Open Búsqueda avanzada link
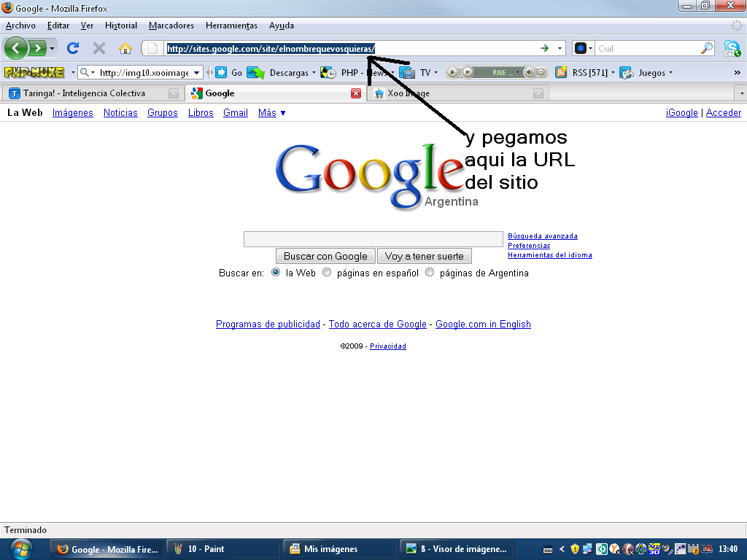 coord(543,236)
